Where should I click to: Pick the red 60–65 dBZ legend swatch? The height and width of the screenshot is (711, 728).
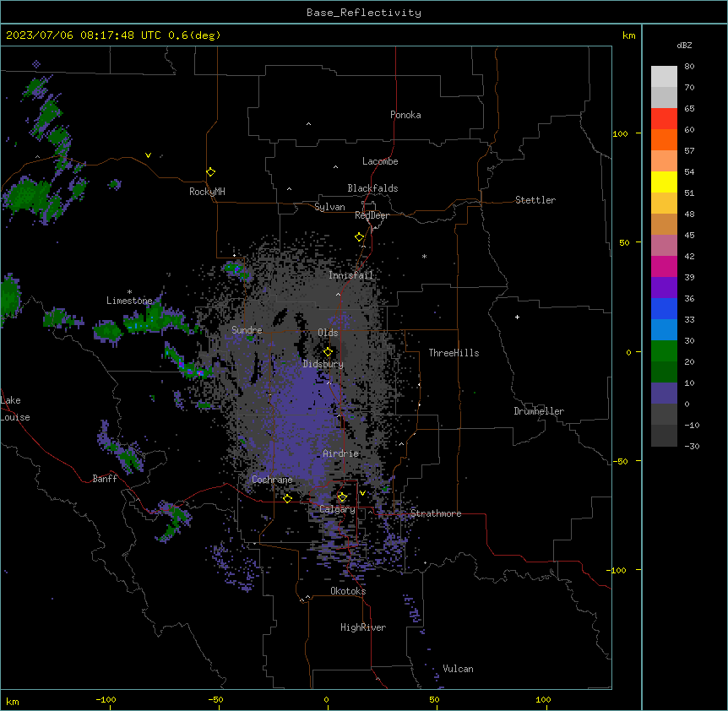click(664, 118)
